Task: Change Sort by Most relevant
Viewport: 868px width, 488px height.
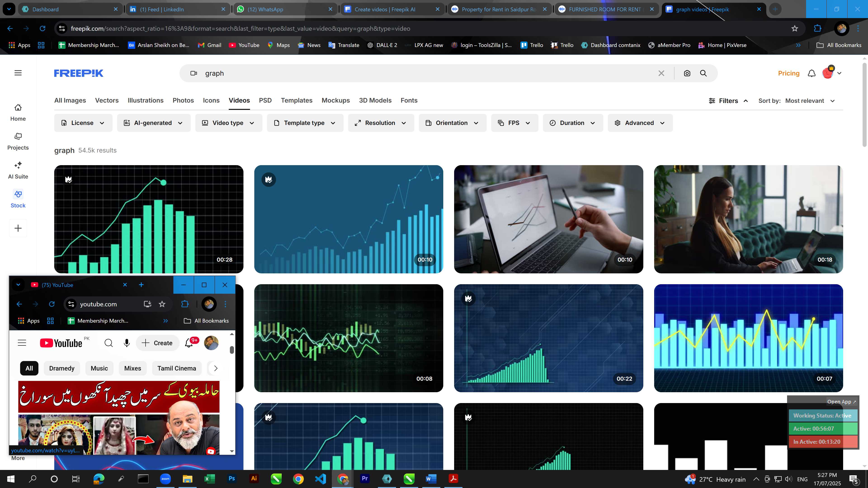Action: point(810,101)
